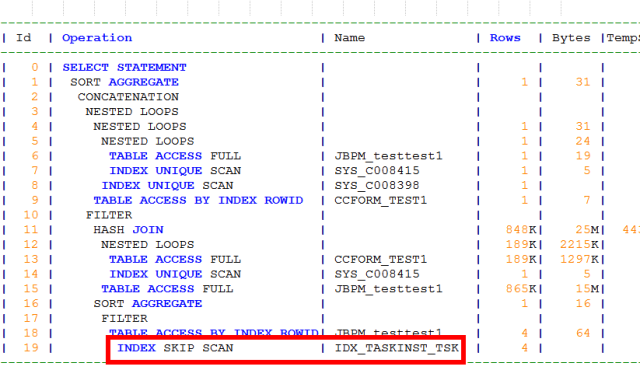Screen dimensions: 640x384
Task: Click the INDEX SKIP SCAN operation
Action: [x=175, y=348]
